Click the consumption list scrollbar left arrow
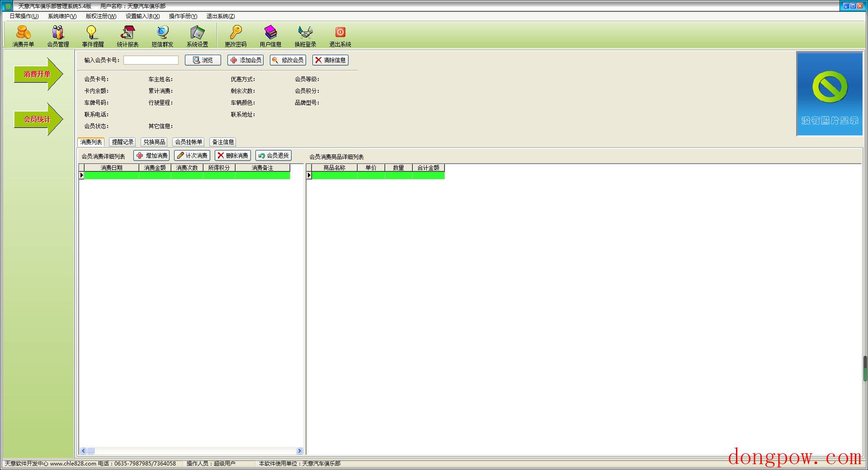This screenshot has height=470, width=868. [83, 451]
